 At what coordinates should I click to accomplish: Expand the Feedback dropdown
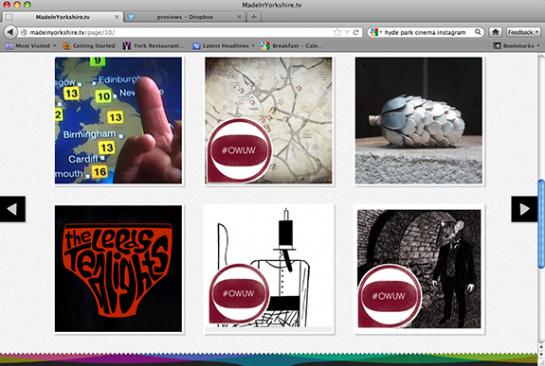coord(523,32)
